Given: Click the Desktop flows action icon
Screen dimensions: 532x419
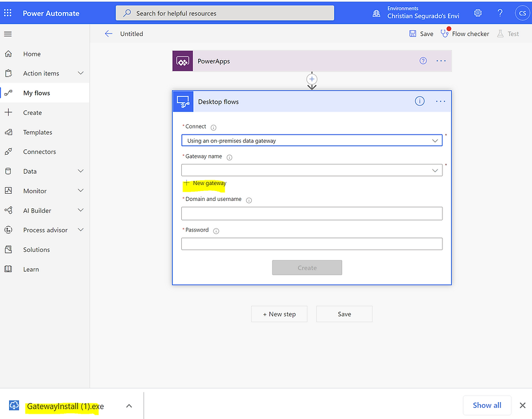Looking at the screenshot, I should pos(183,101).
